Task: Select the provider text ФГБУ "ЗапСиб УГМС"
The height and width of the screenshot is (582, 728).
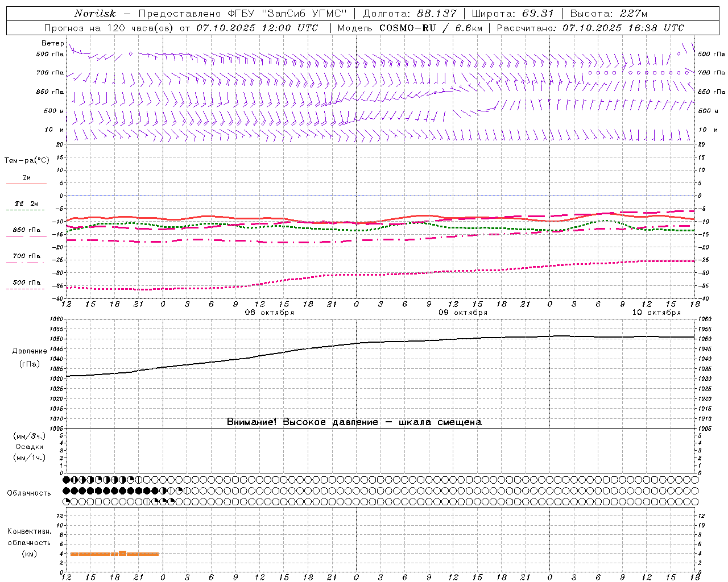Action: 288,14
